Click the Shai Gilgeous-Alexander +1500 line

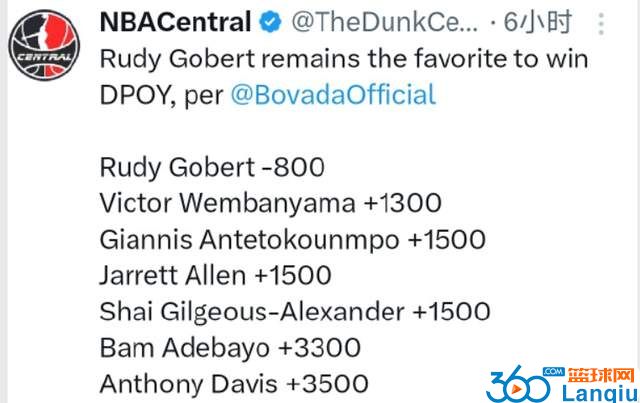(x=295, y=312)
